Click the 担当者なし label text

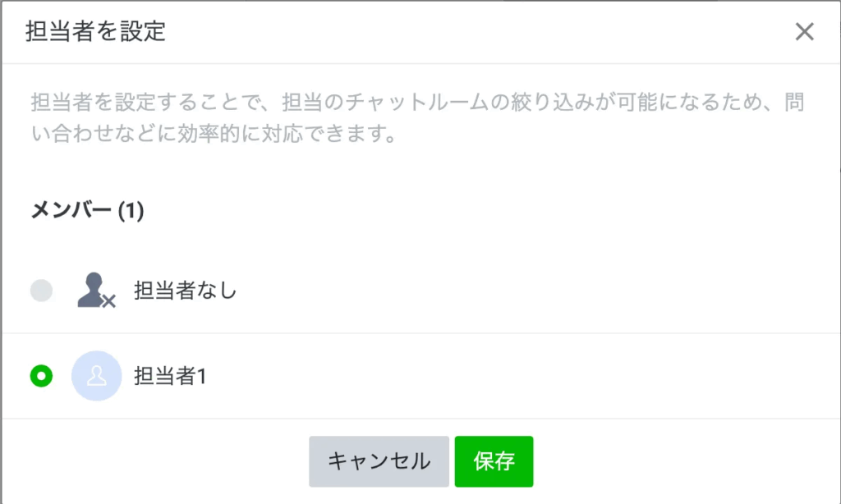(x=185, y=291)
